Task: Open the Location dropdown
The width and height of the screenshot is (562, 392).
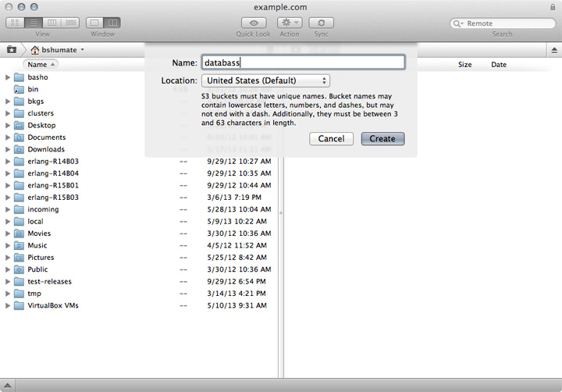Action: tap(265, 80)
